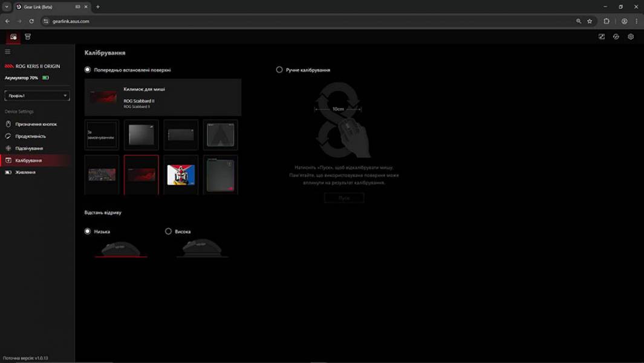644x363 pixels.
Task: Expand the Профіль1 profile dropdown
Action: [37, 96]
